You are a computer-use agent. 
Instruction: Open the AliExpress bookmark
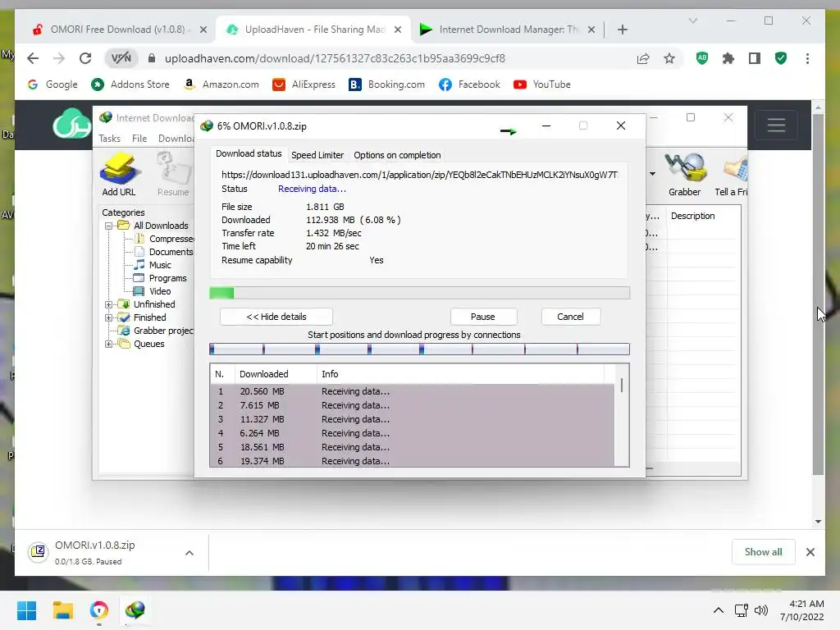(304, 84)
